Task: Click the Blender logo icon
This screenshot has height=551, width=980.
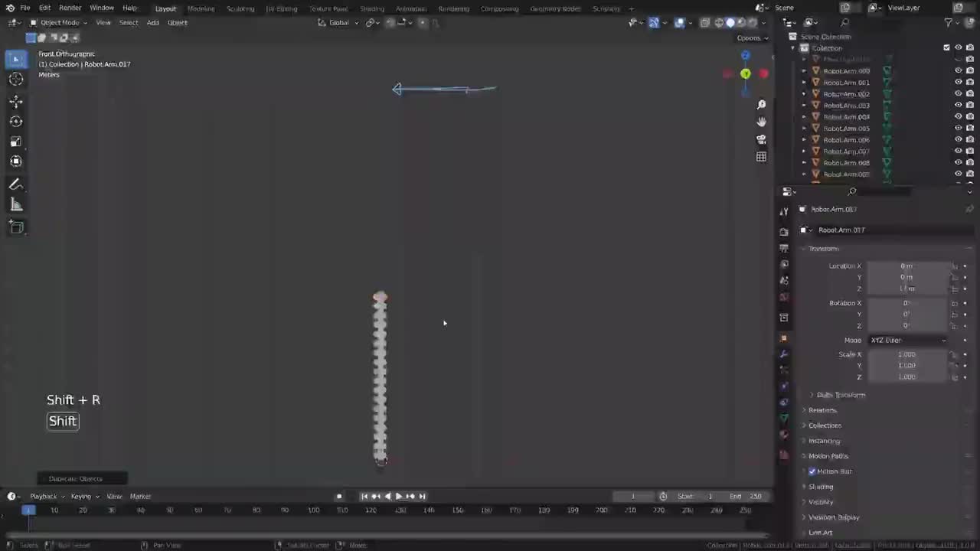Action: pyautogui.click(x=10, y=8)
